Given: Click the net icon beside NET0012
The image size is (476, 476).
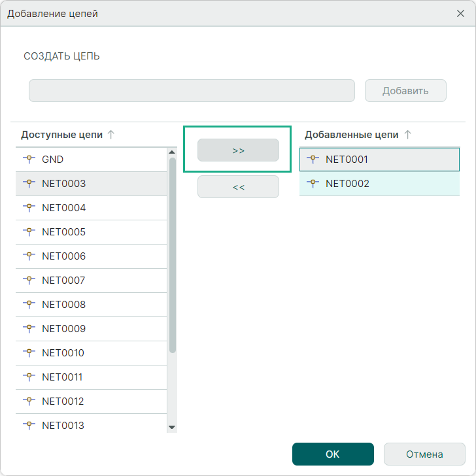Looking at the screenshot, I should (x=28, y=401).
